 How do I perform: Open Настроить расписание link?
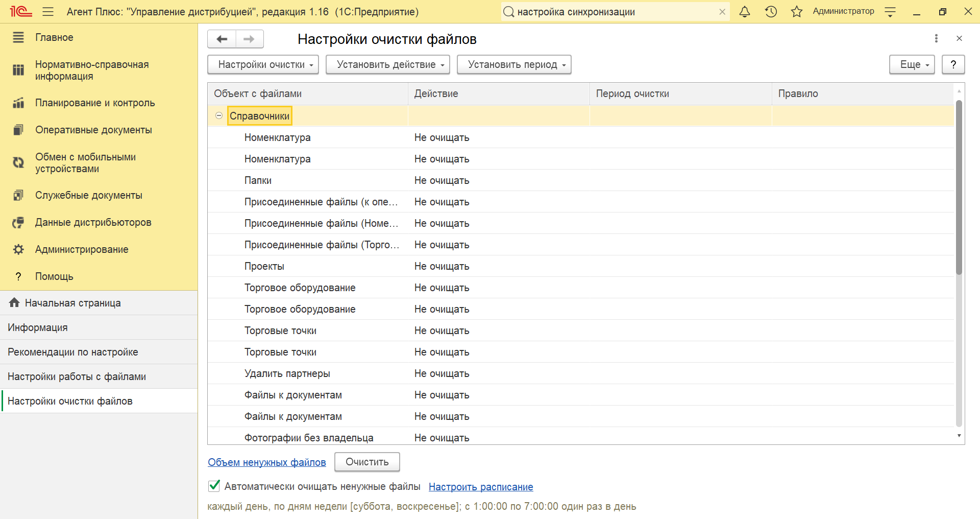[x=481, y=487]
